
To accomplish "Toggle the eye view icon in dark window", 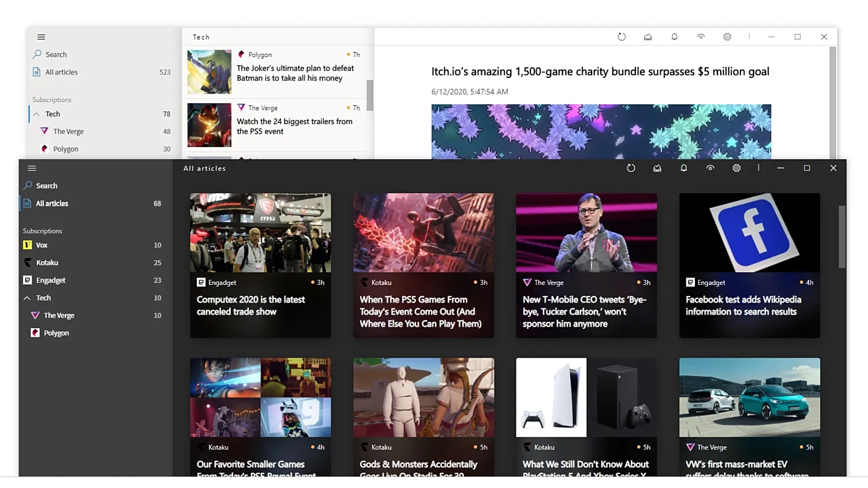I will [x=710, y=168].
